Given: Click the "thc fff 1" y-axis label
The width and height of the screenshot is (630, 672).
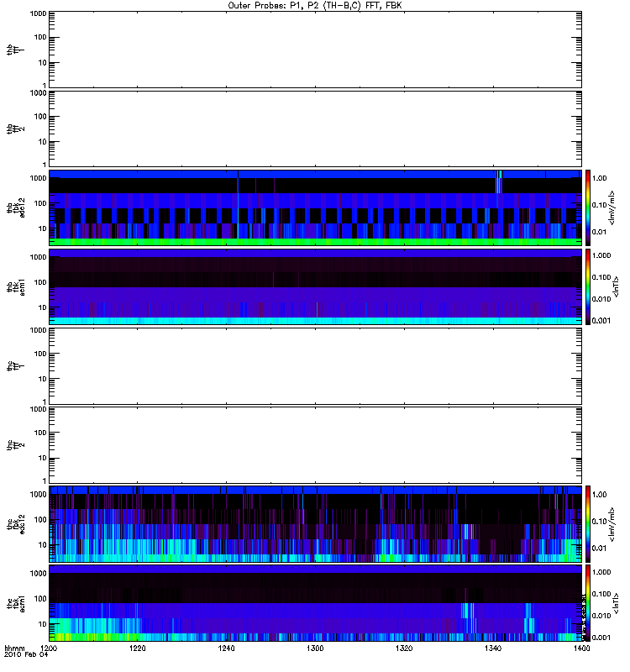Looking at the screenshot, I should [x=15, y=366].
